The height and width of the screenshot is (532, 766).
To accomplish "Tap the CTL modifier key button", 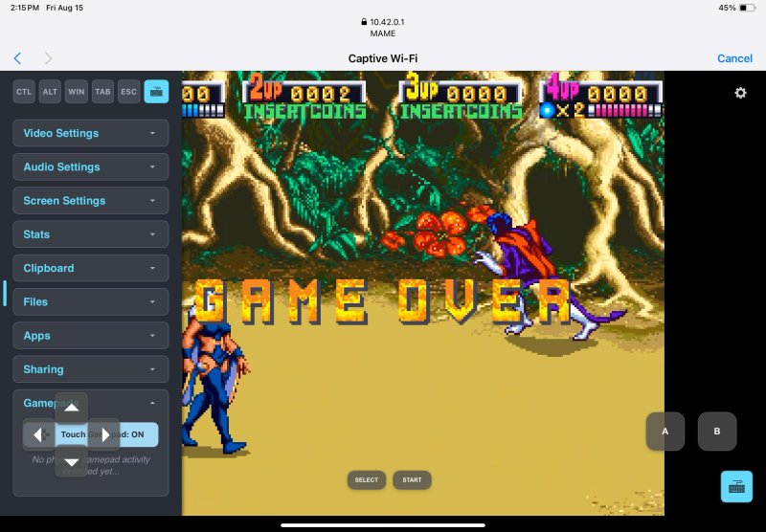I will tap(24, 92).
